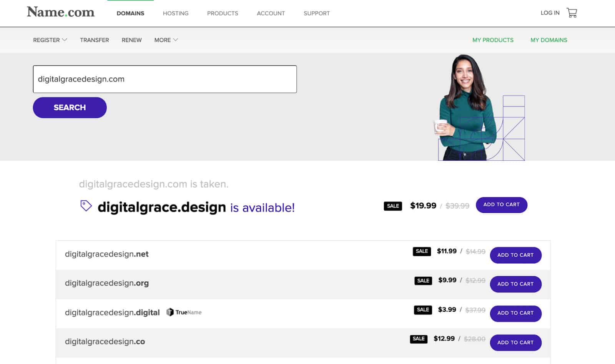Click the price tag icon beside digitalgrace.design

86,206
